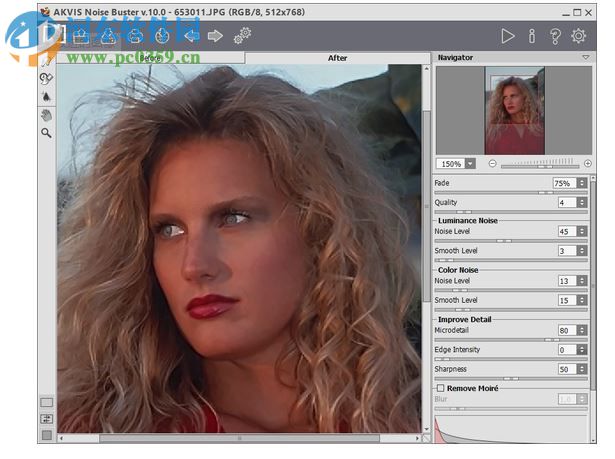The height and width of the screenshot is (459, 615).
Task: Select the Blur drop tool
Action: [x=46, y=97]
